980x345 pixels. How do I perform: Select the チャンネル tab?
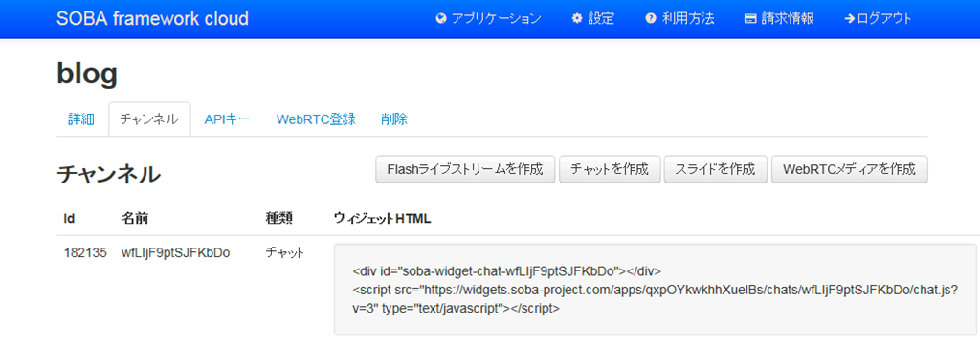pyautogui.click(x=149, y=119)
